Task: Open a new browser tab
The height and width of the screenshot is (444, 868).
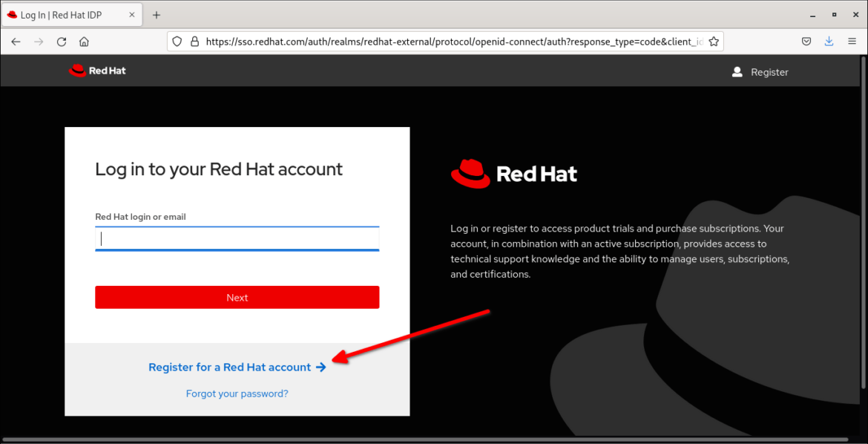Action: pyautogui.click(x=156, y=14)
